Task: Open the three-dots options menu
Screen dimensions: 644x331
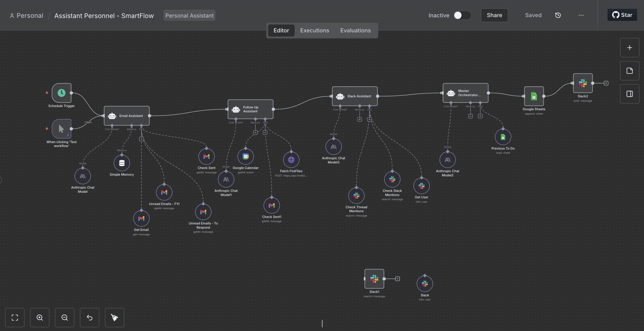Action: click(581, 15)
